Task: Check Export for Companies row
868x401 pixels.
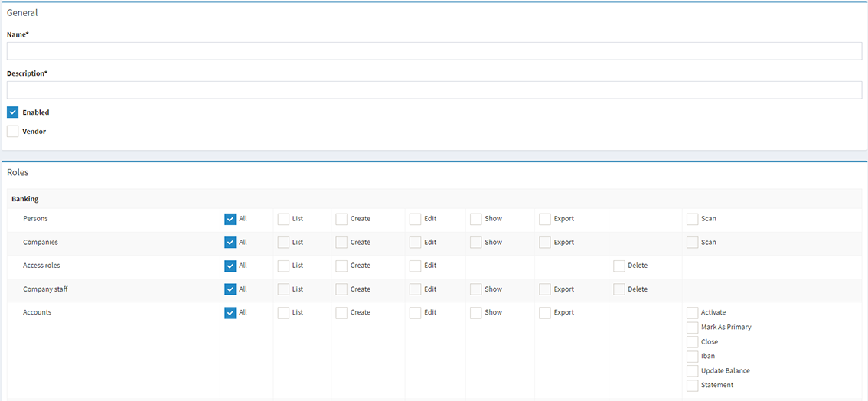Action: [x=545, y=243]
